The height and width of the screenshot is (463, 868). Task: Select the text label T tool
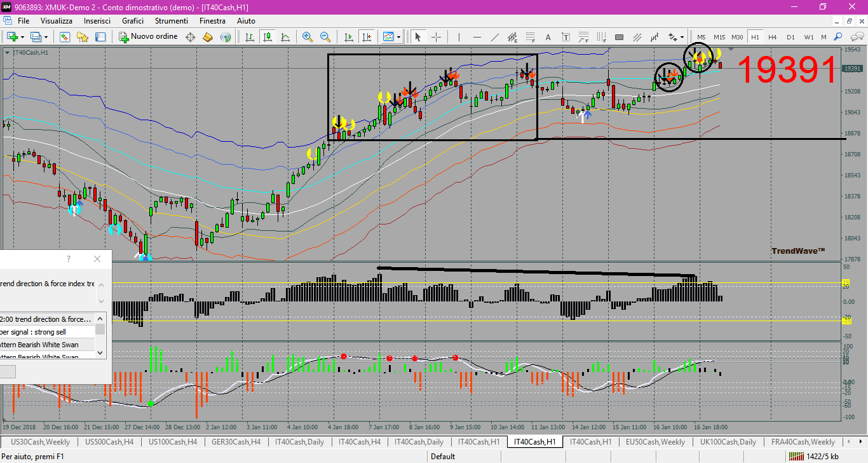566,37
